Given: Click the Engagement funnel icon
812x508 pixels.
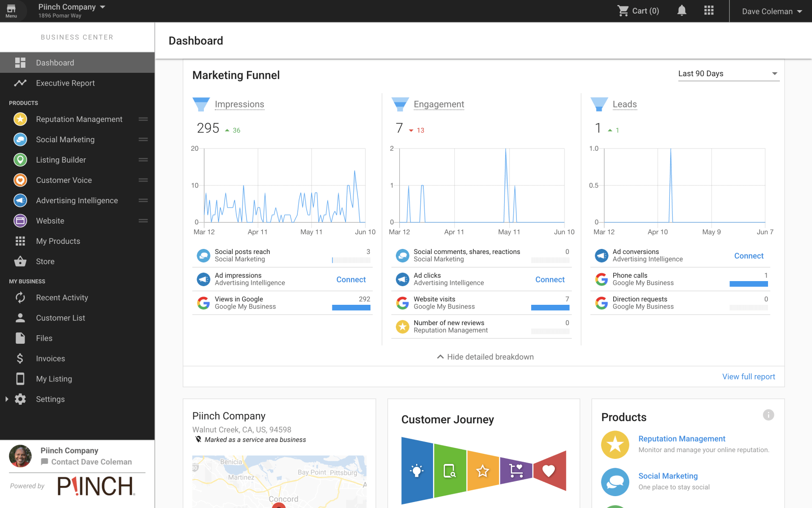Looking at the screenshot, I should (400, 105).
